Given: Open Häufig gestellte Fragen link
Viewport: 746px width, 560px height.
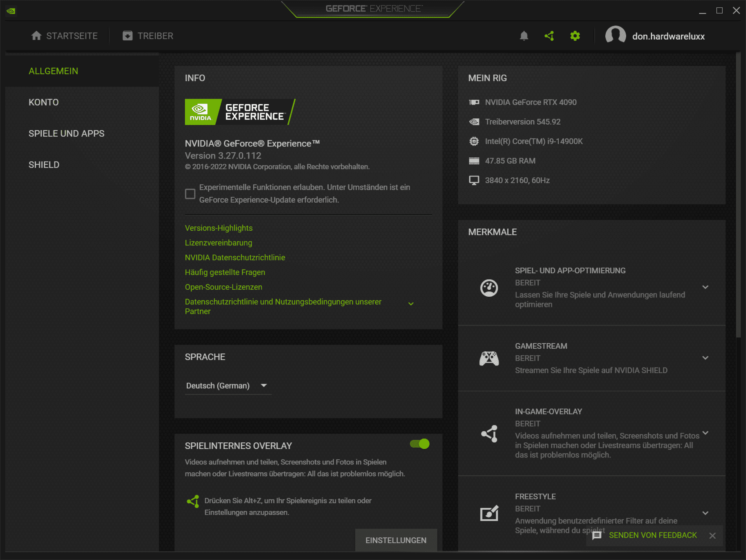Looking at the screenshot, I should click(x=225, y=272).
